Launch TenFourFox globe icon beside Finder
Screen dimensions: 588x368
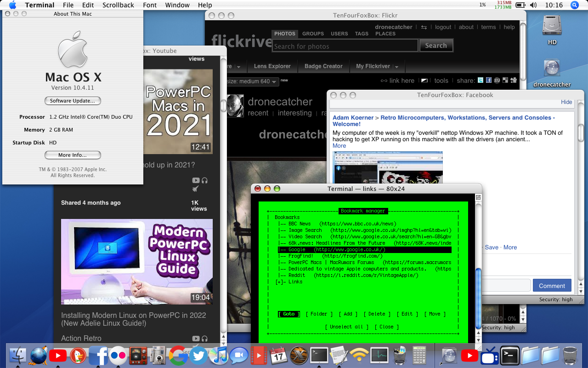pyautogui.click(x=39, y=356)
